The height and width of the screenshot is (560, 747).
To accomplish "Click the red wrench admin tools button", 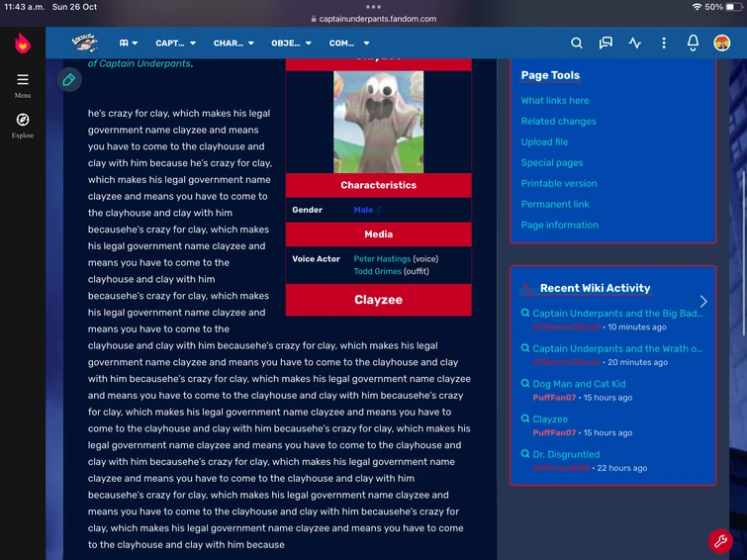I will [x=720, y=540].
